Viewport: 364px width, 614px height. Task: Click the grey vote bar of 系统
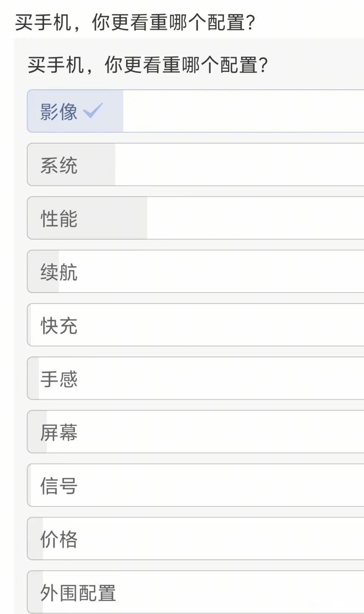click(x=71, y=164)
